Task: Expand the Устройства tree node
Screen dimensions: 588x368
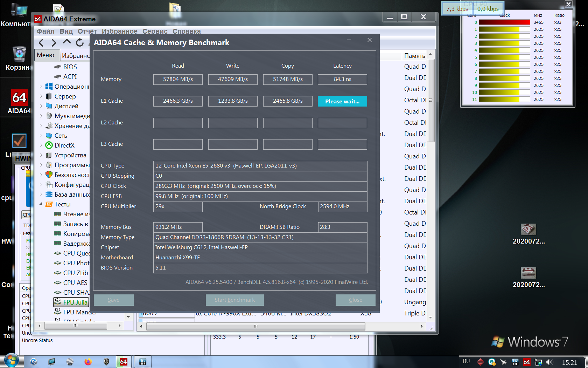Action: (41, 155)
